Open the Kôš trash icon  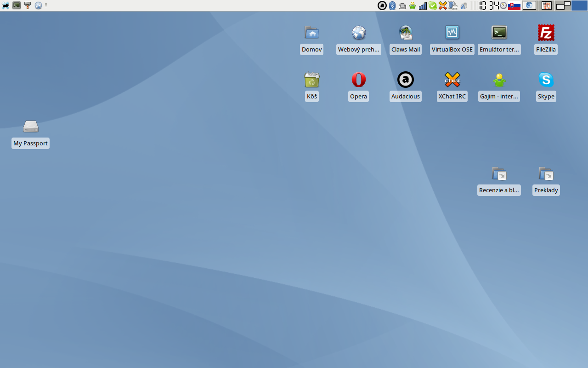point(312,80)
